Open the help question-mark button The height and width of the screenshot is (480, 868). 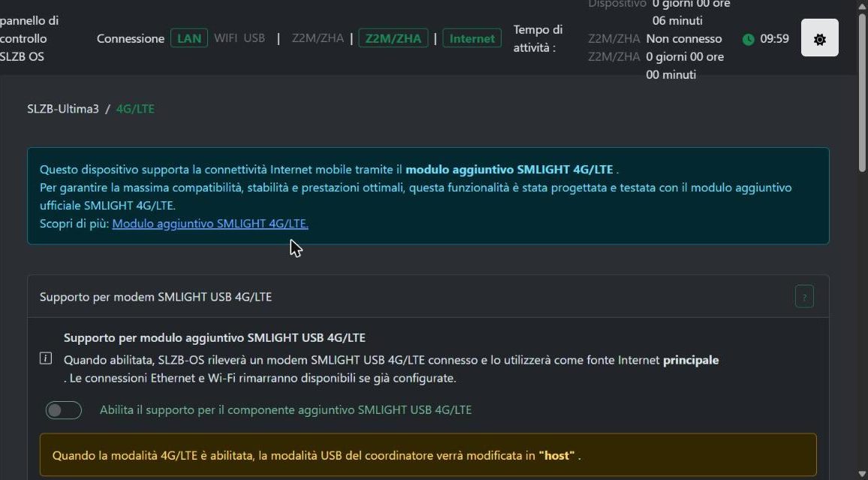point(804,297)
